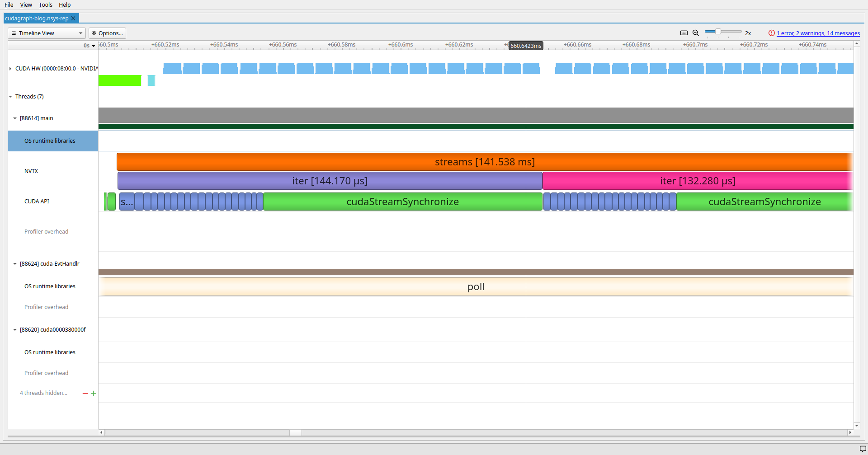Open the Tools menu
868x455 pixels.
tap(45, 5)
